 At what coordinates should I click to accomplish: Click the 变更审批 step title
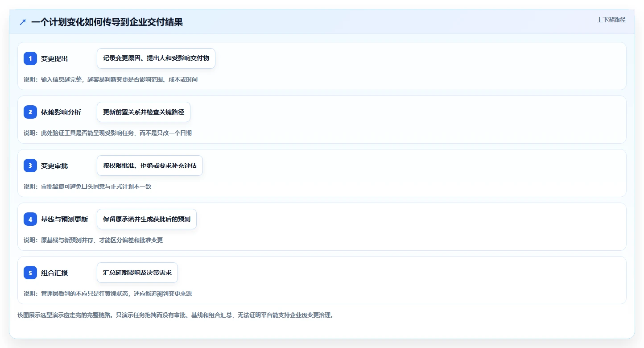54,166
